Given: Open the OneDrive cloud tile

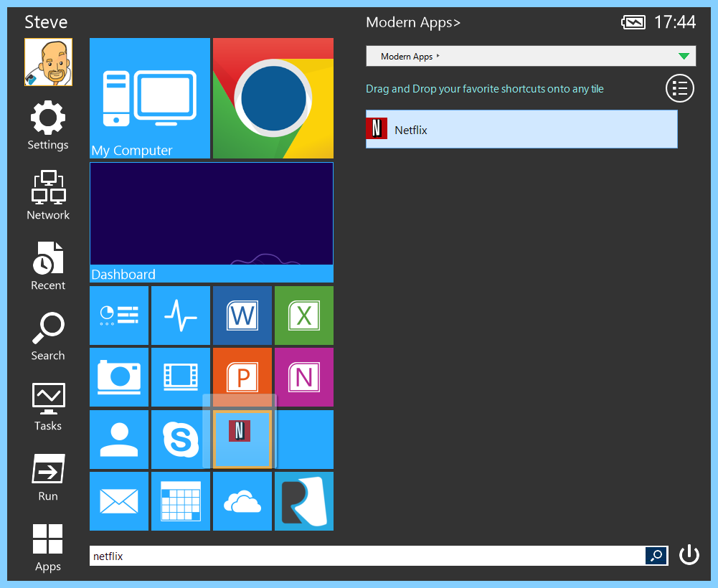Looking at the screenshot, I should coord(242,501).
